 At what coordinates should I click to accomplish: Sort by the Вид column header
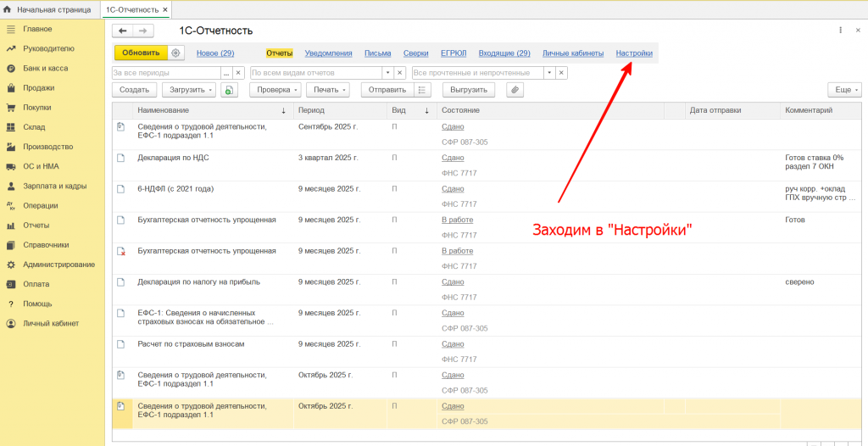[412, 111]
